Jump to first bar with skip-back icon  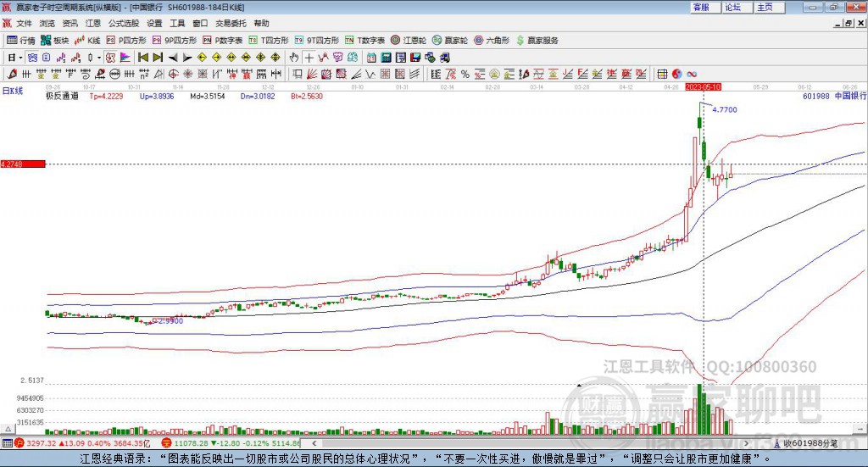coord(143,58)
